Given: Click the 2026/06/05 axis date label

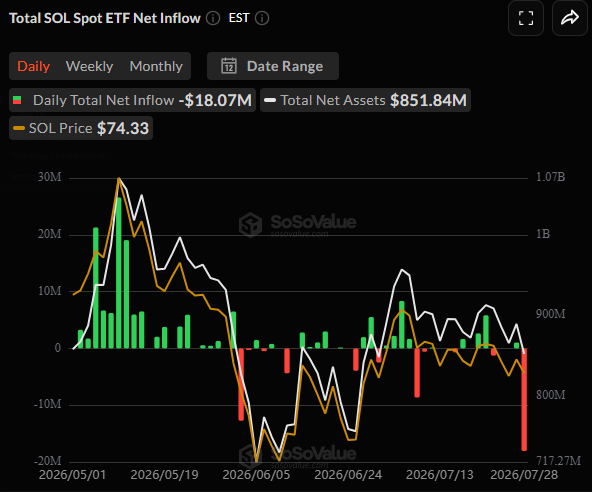Looking at the screenshot, I should (x=256, y=475).
